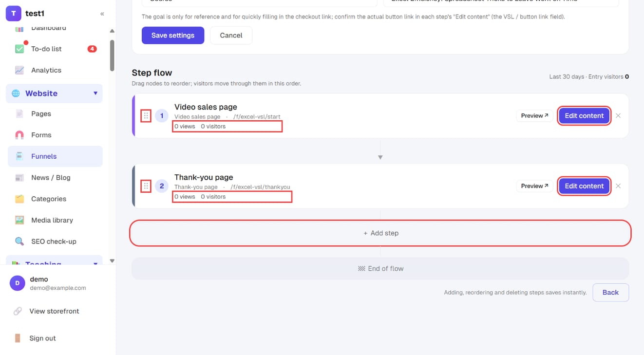
Task: Click the test1 workspace avatar icon
Action: coord(14,14)
